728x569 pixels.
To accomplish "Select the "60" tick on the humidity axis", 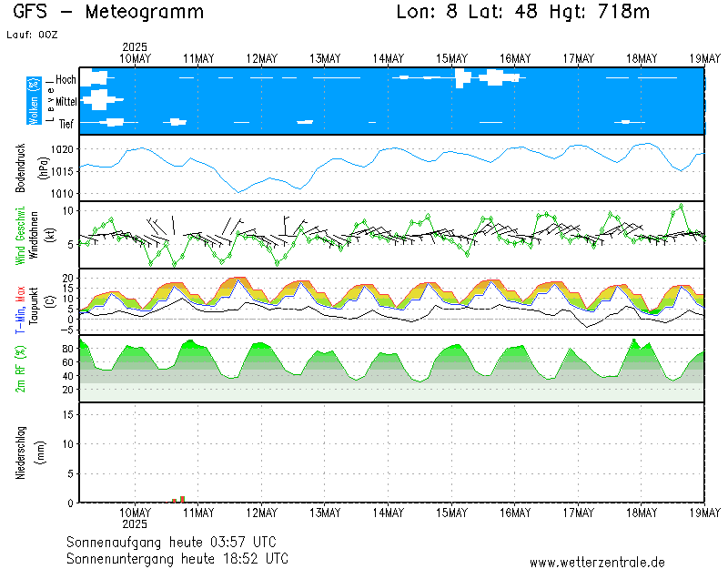I will tap(67, 362).
